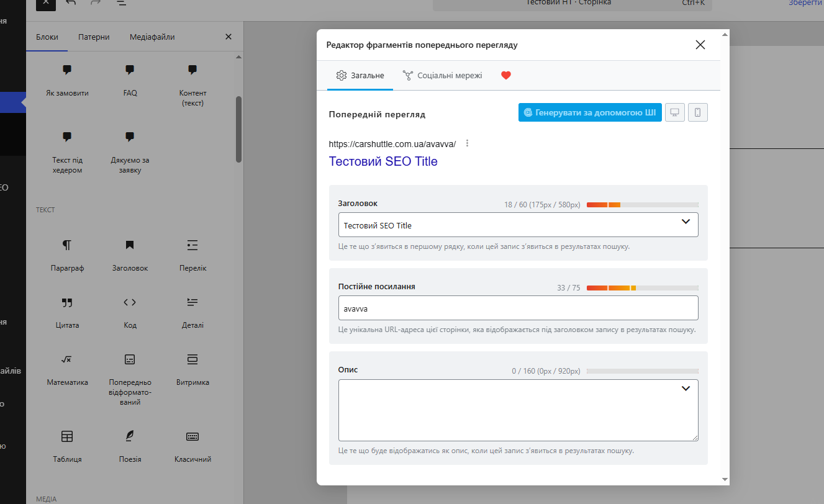The width and height of the screenshot is (824, 504).
Task: Switch to mobile preview mode
Action: (698, 113)
